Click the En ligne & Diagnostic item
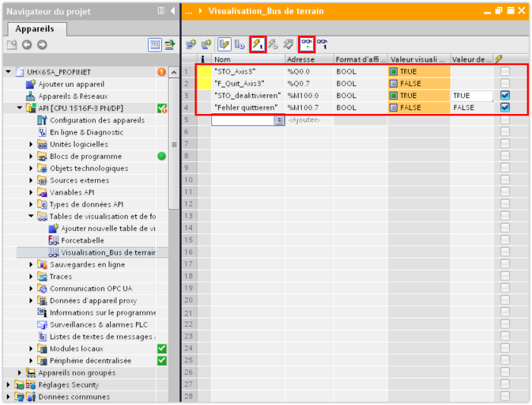 click(86, 133)
